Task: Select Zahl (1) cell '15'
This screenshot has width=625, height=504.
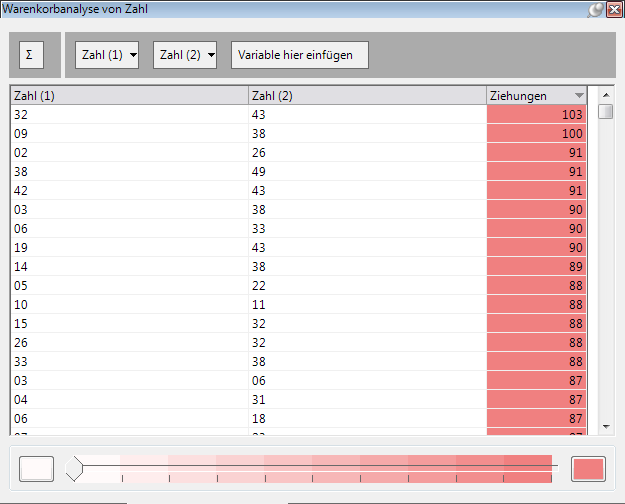Action: [130, 323]
